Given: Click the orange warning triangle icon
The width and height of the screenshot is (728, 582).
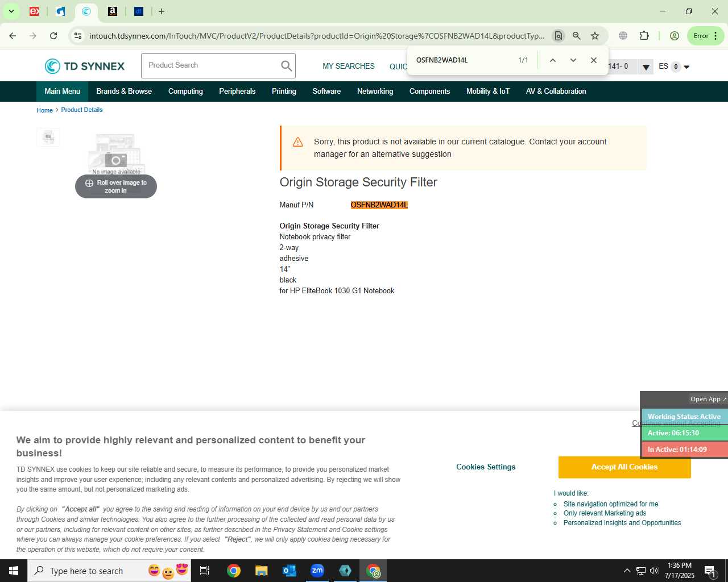Looking at the screenshot, I should click(x=297, y=142).
